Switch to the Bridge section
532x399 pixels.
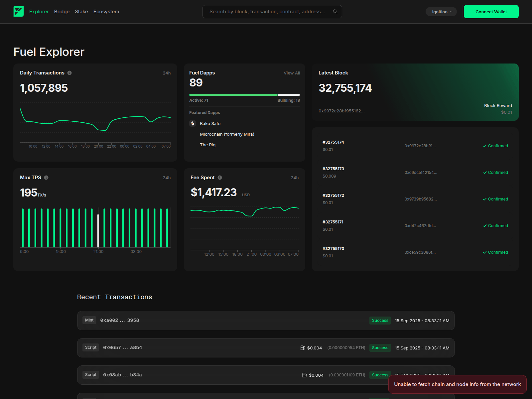62,11
